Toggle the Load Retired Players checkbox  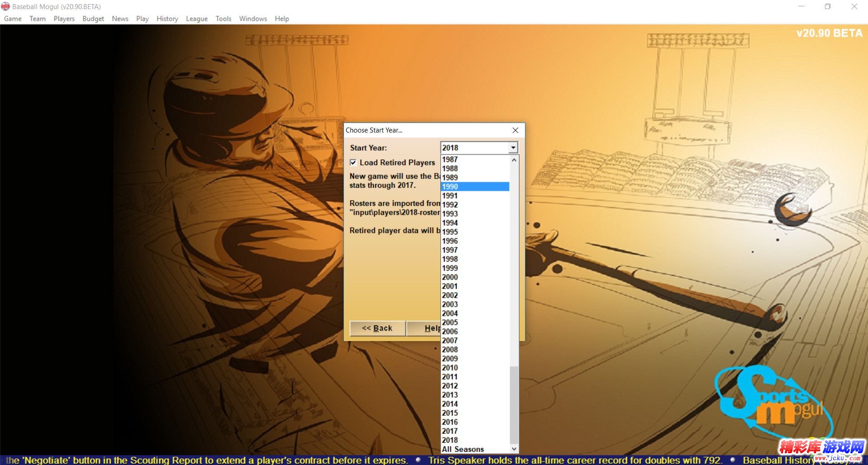coord(353,162)
